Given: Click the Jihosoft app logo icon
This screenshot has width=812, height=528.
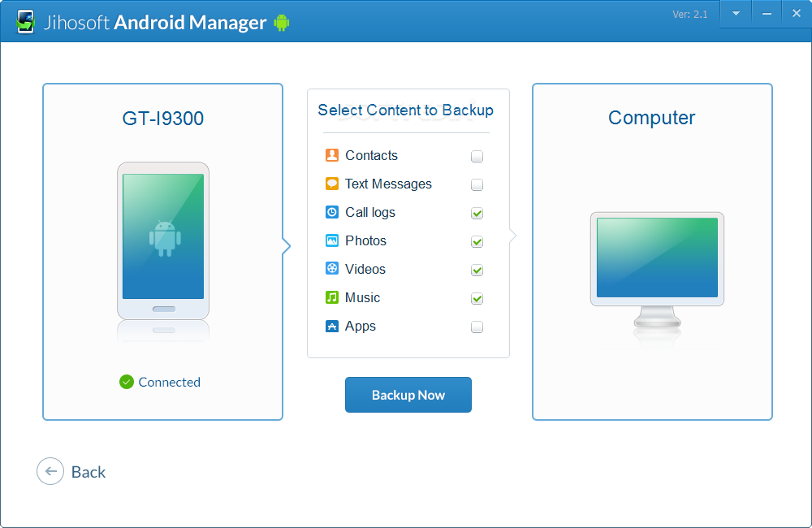Looking at the screenshot, I should click(x=25, y=22).
